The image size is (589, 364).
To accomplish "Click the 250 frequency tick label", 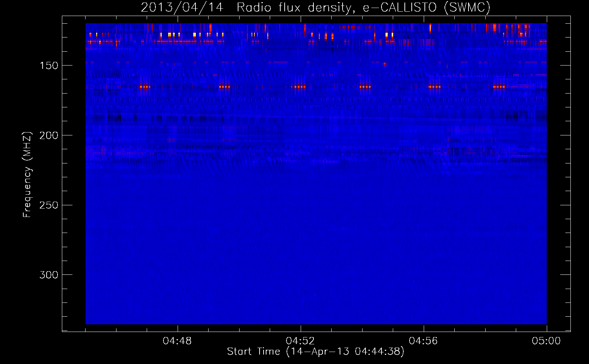I will (x=49, y=205).
